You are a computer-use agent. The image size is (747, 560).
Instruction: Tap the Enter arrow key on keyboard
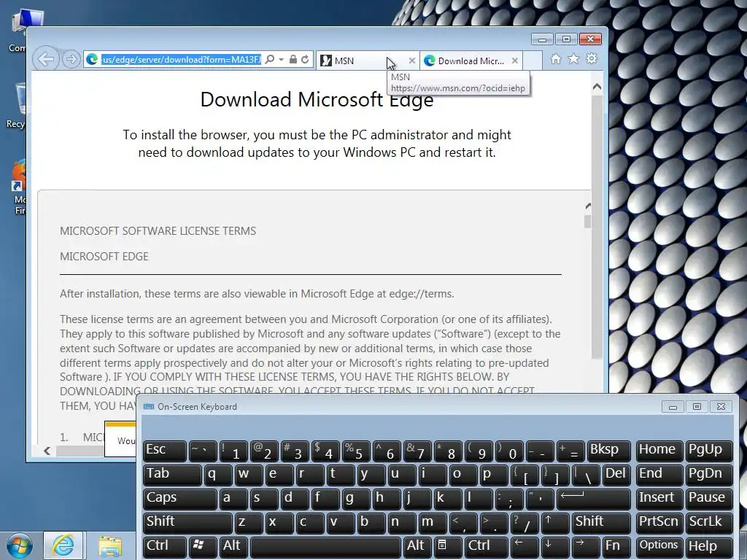click(x=594, y=498)
